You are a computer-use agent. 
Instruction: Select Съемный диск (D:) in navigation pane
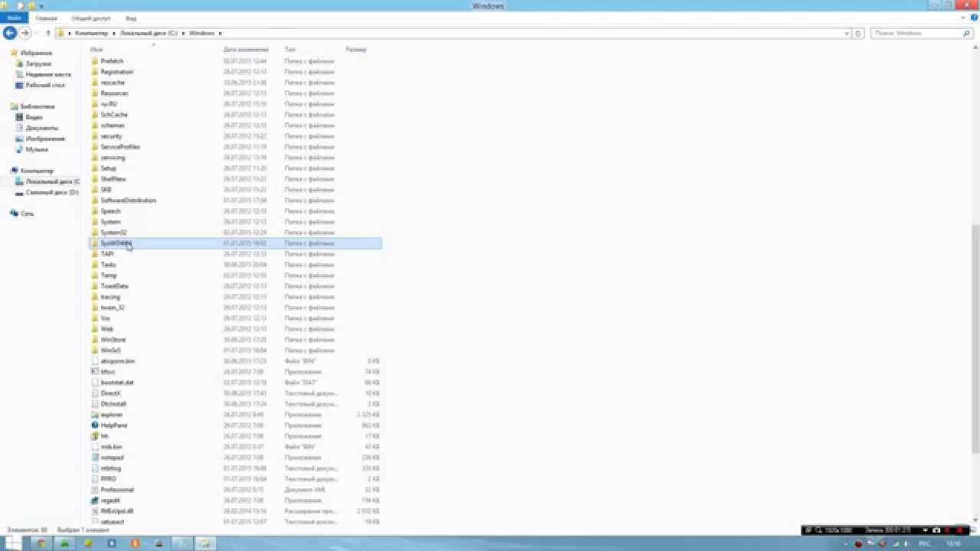pyautogui.click(x=52, y=193)
